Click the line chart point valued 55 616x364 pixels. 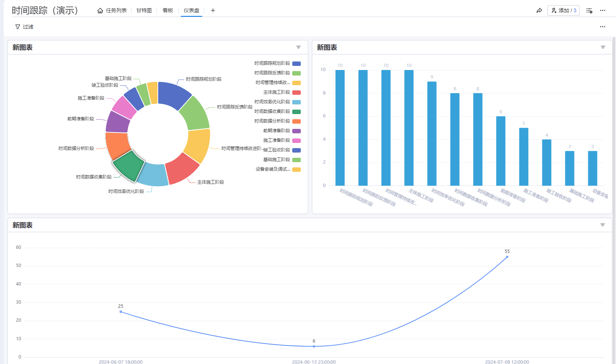(507, 257)
